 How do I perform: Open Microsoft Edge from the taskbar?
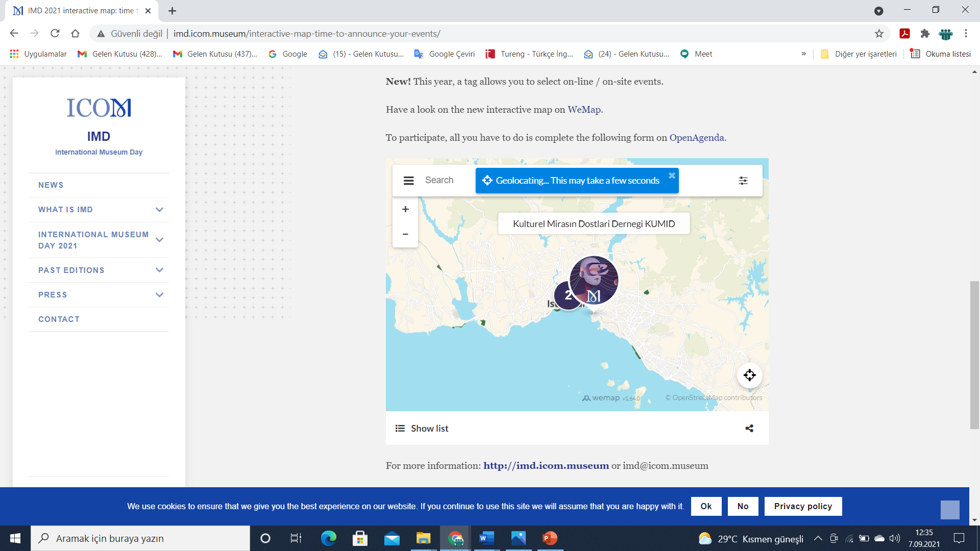pos(328,538)
